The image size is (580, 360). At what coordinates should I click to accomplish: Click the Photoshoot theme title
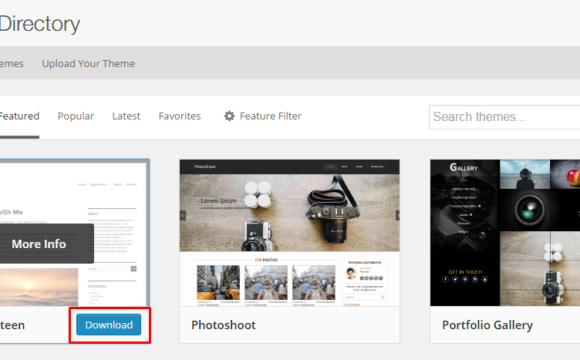click(223, 325)
